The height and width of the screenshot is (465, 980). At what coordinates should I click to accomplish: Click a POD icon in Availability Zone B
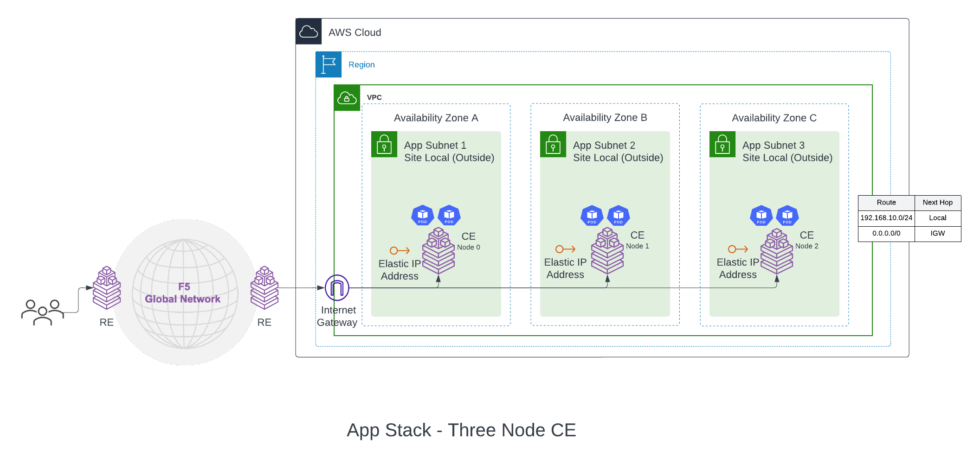point(592,215)
